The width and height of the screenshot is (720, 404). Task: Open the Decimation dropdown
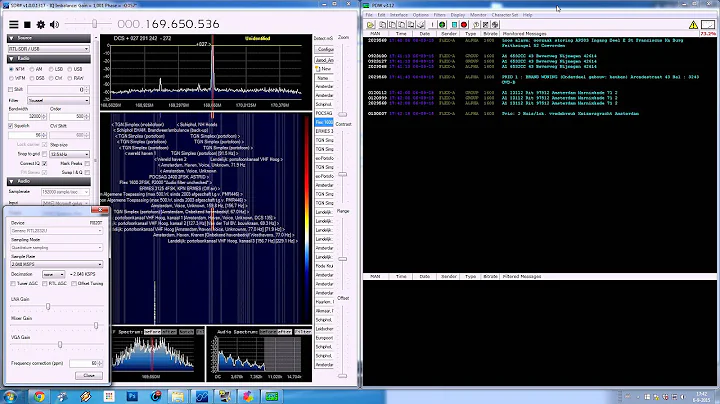53,274
